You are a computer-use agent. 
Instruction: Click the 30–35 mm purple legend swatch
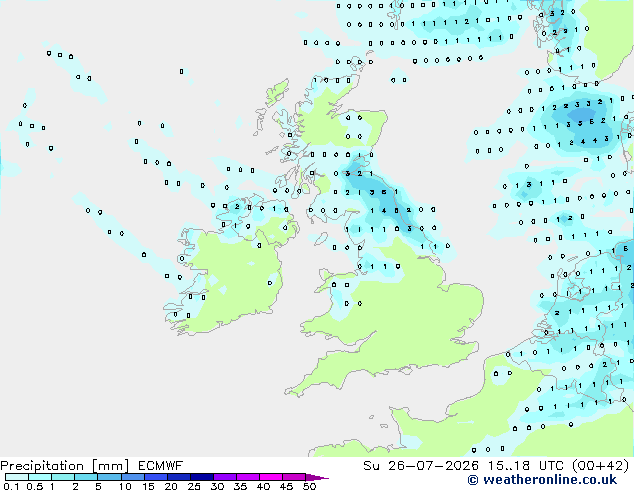pyautogui.click(x=225, y=477)
